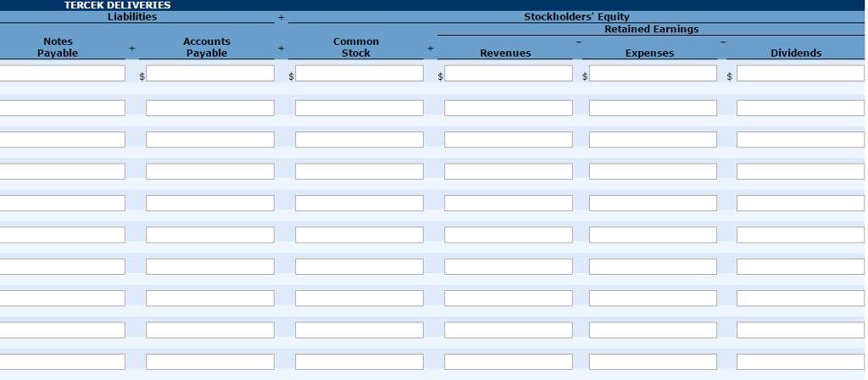868x380 pixels.
Task: Activate the fourth-row Expenses input
Action: (x=653, y=171)
